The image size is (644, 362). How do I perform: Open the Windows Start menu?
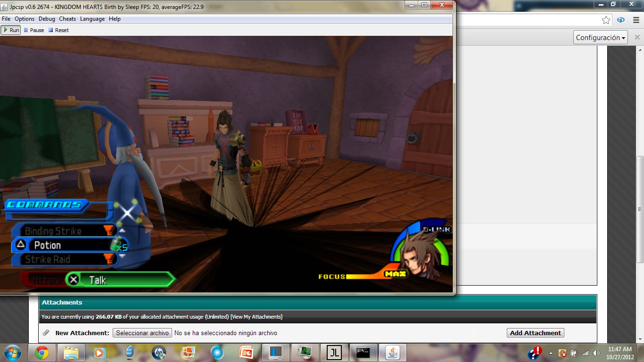12,353
